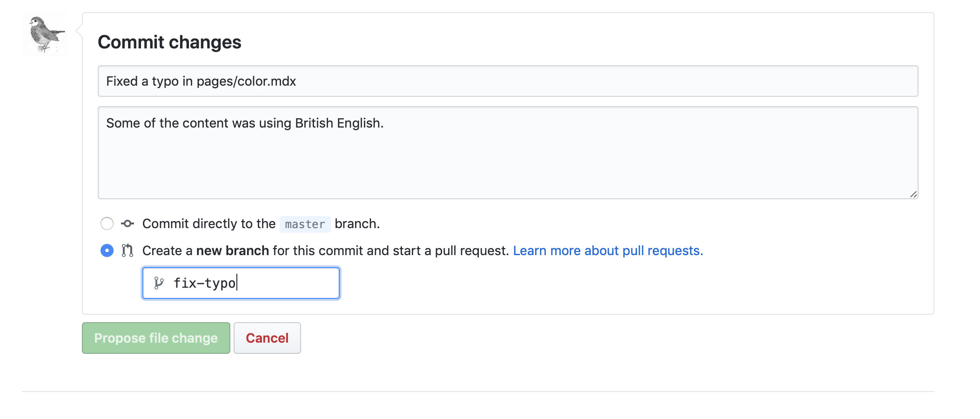Click the horizontal divider below the buttons
The width and height of the screenshot is (980, 419).
pos(478,392)
